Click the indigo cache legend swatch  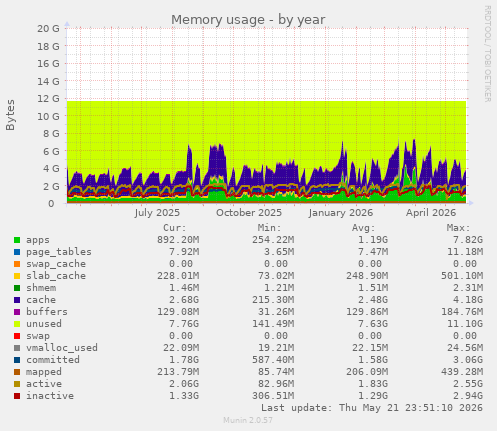click(17, 300)
